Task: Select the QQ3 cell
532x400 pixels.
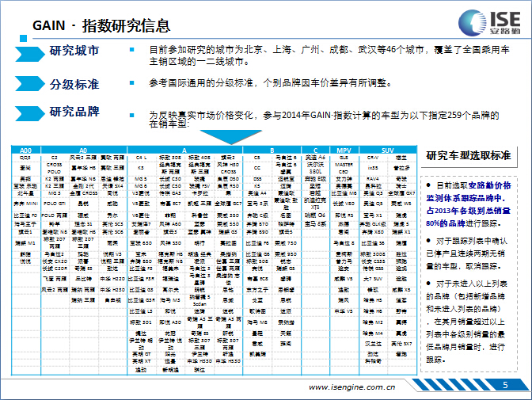Action: pyautogui.click(x=25, y=158)
